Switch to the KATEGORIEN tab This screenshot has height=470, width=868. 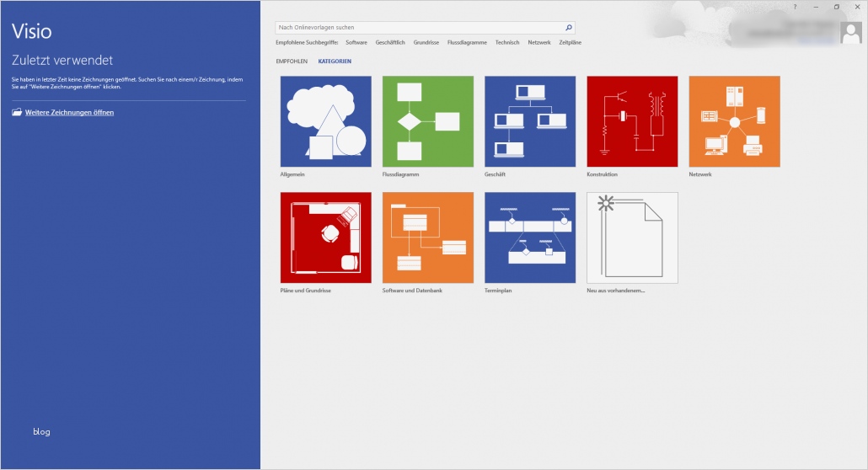click(335, 61)
